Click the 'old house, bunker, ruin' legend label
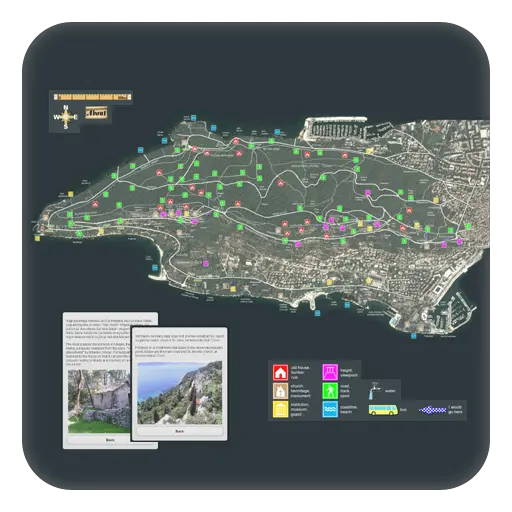 coord(300,372)
